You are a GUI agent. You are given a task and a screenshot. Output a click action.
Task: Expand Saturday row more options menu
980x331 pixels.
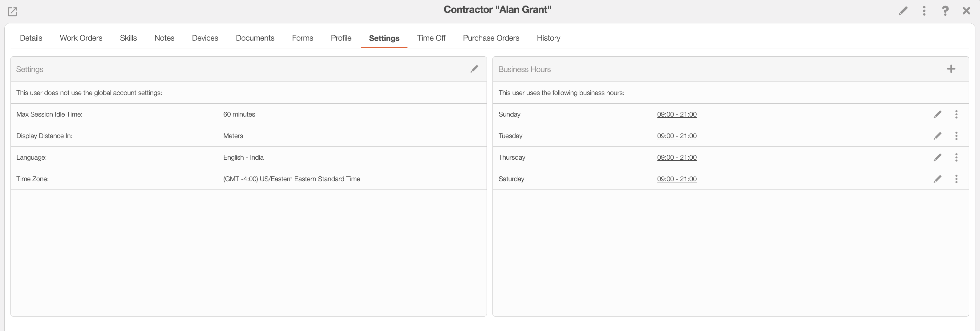[956, 179]
